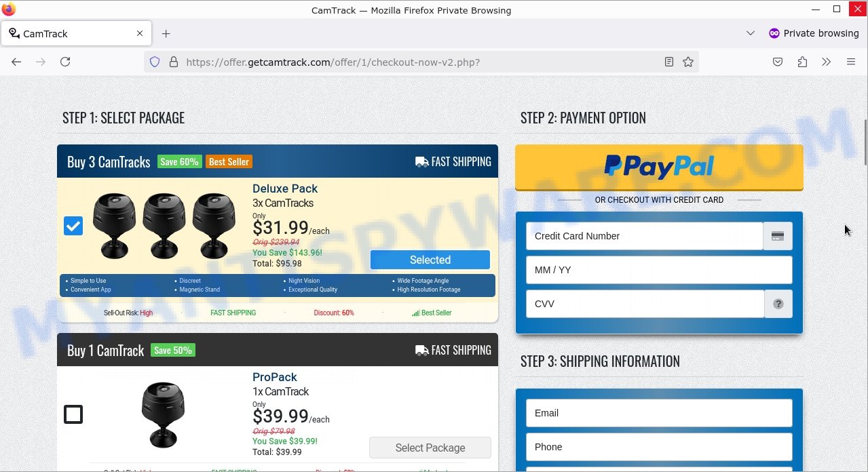Click 'High Resolution Footage' feature text
Image resolution: width=868 pixels, height=472 pixels.
click(x=429, y=290)
